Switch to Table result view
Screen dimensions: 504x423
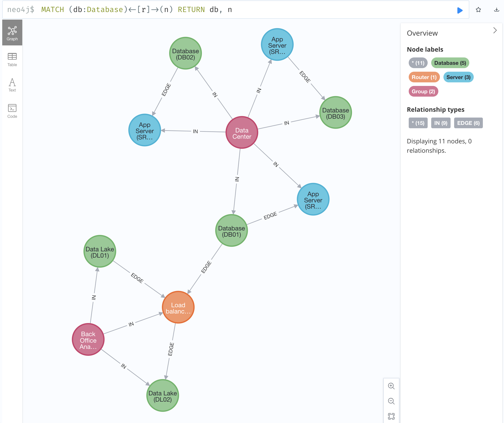(12, 59)
